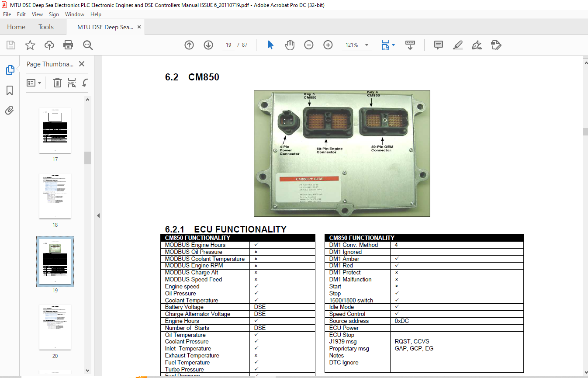
Task: Click the 1500/1800 switch row label
Action: pos(351,300)
